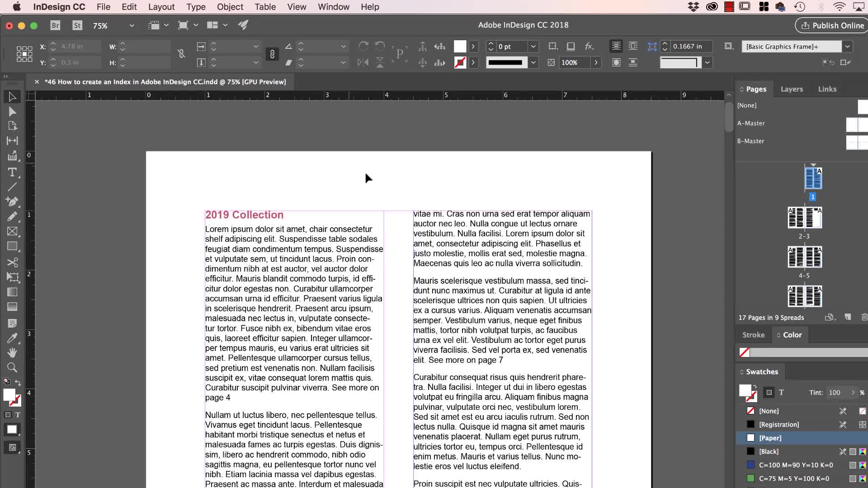The image size is (868, 488).
Task: Select the Line tool
Action: (x=12, y=187)
